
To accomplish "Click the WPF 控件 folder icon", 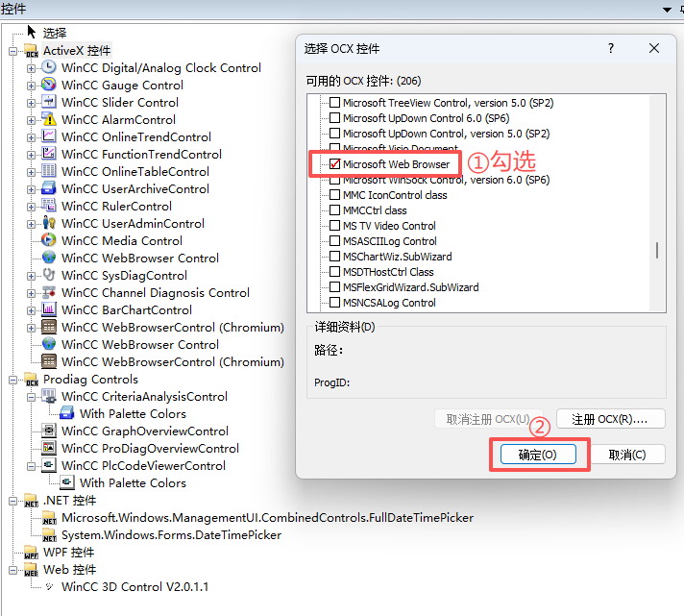I will pos(31,553).
